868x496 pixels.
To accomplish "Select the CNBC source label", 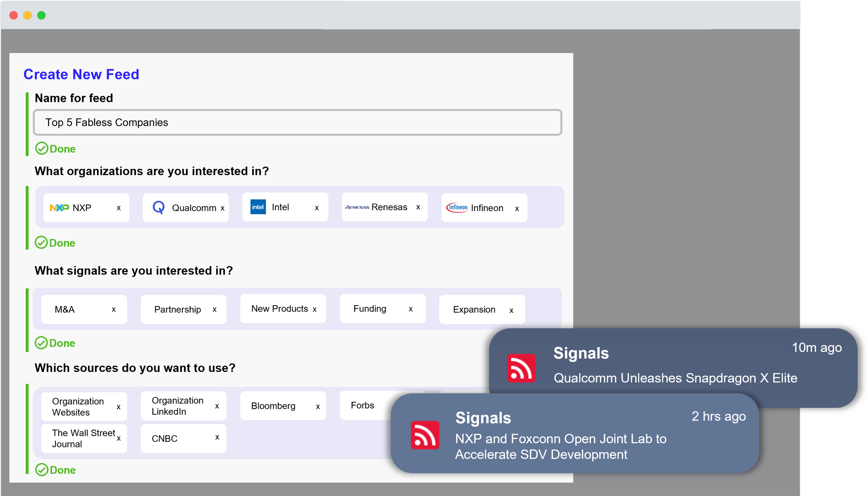I will point(164,439).
